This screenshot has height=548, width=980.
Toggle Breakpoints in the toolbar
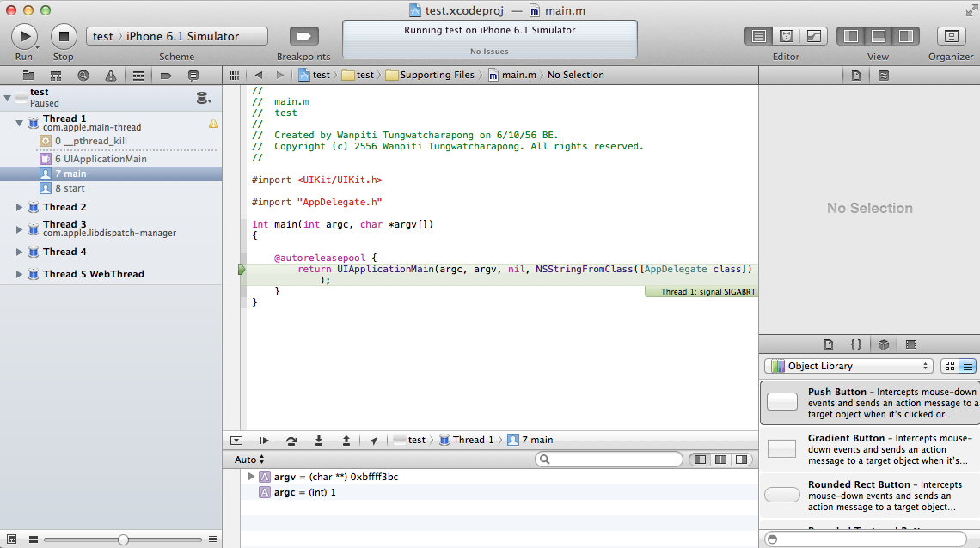click(x=303, y=35)
